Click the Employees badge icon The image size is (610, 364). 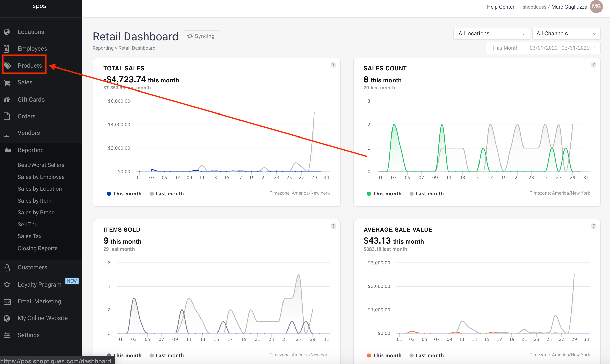(7, 49)
